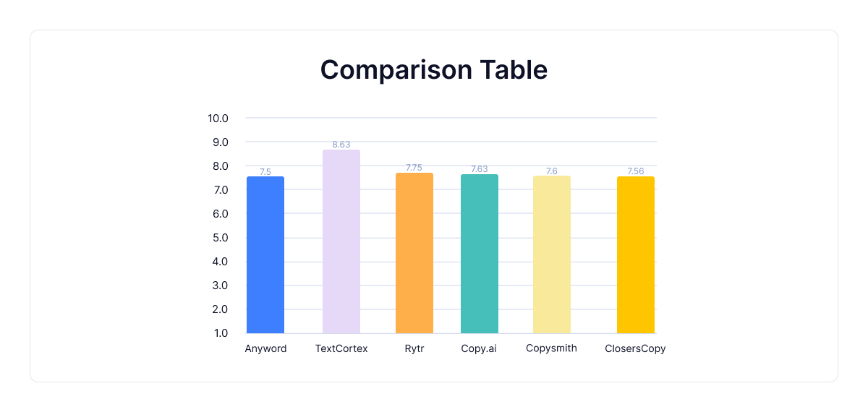This screenshot has height=412, width=868.
Task: Click the Anyword axis label
Action: [265, 348]
